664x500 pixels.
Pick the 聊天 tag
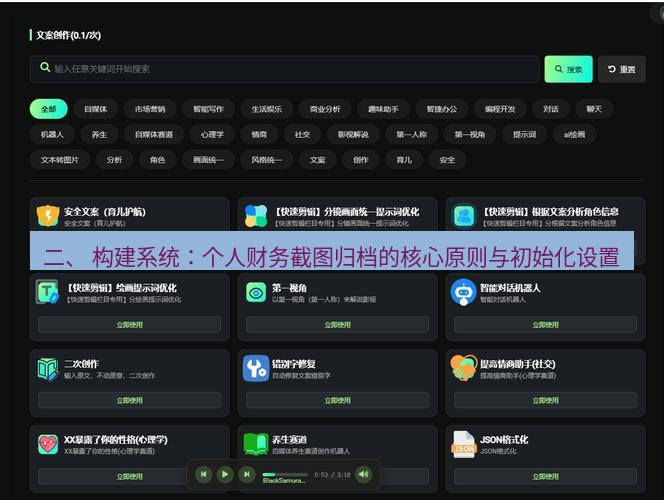[594, 109]
